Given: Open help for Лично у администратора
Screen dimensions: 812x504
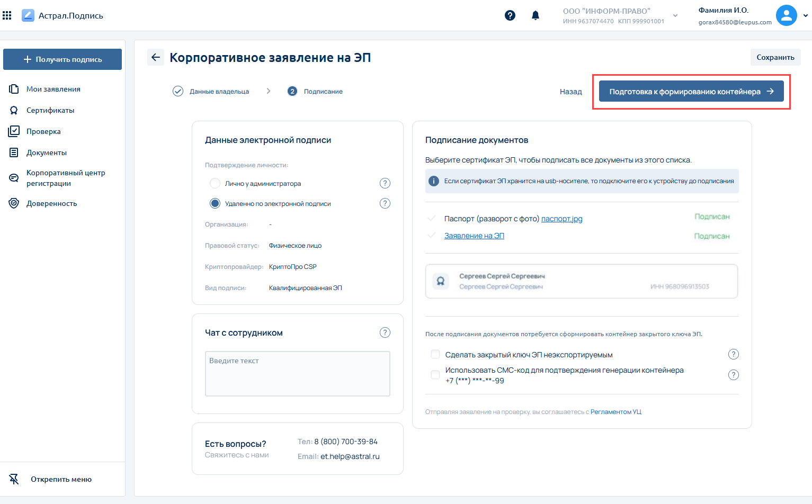Looking at the screenshot, I should click(385, 183).
